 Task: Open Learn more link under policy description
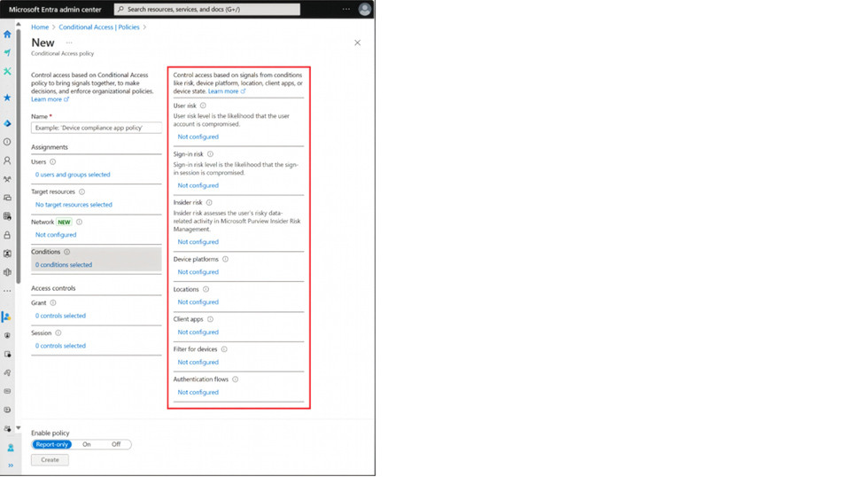click(x=50, y=99)
